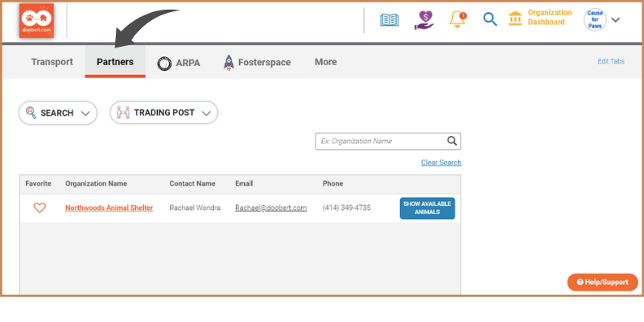
Task: Open the ARPA tab
Action: tap(179, 63)
